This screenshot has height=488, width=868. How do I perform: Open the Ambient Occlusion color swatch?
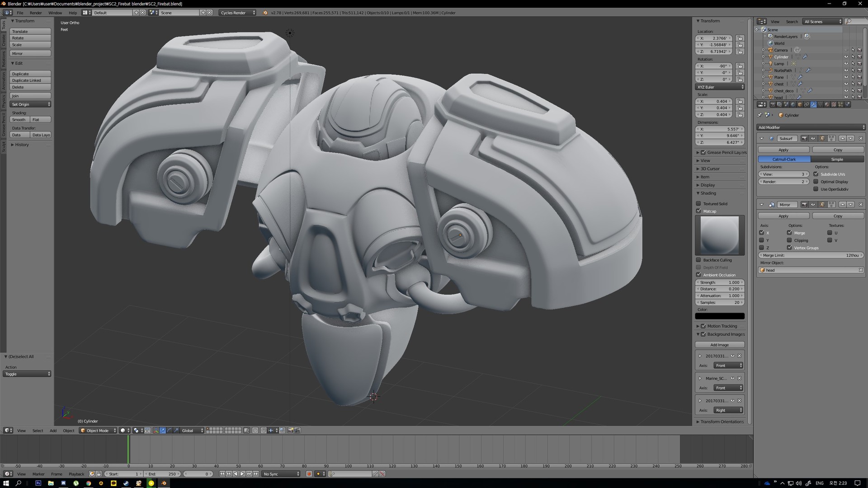[720, 316]
